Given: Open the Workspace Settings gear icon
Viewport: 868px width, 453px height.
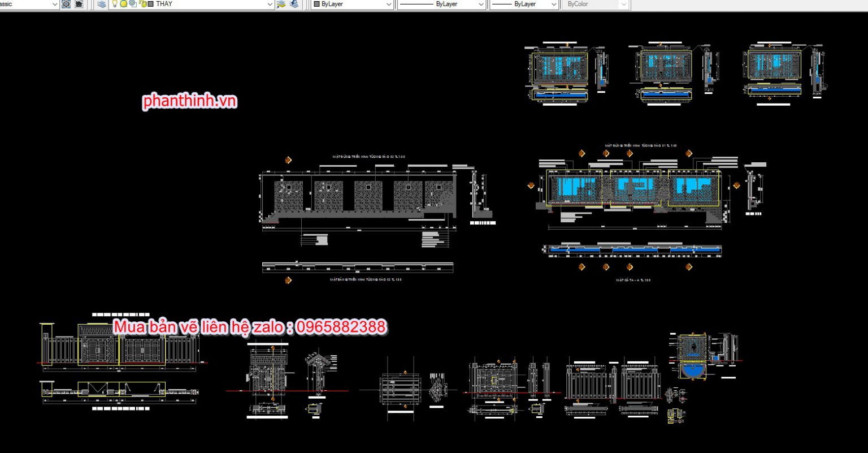Looking at the screenshot, I should coord(66,4).
